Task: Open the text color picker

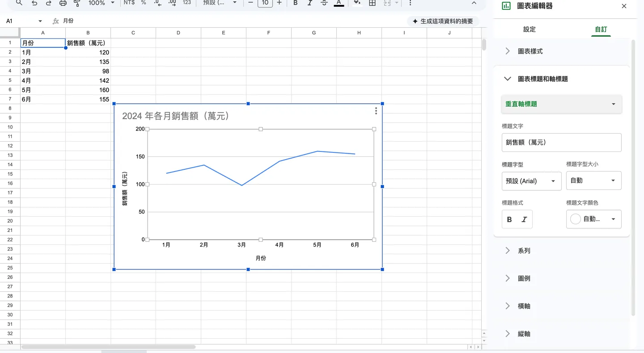Action: point(339,3)
